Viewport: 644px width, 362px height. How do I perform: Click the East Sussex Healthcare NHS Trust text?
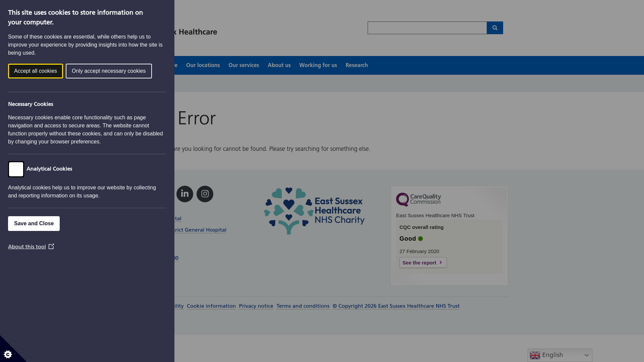pos(435,216)
